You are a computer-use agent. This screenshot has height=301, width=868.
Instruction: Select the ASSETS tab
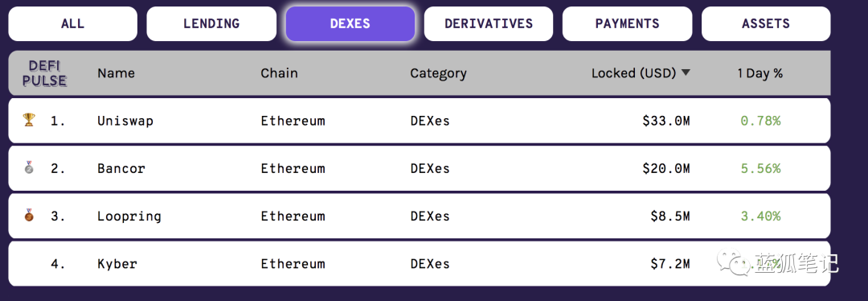766,24
